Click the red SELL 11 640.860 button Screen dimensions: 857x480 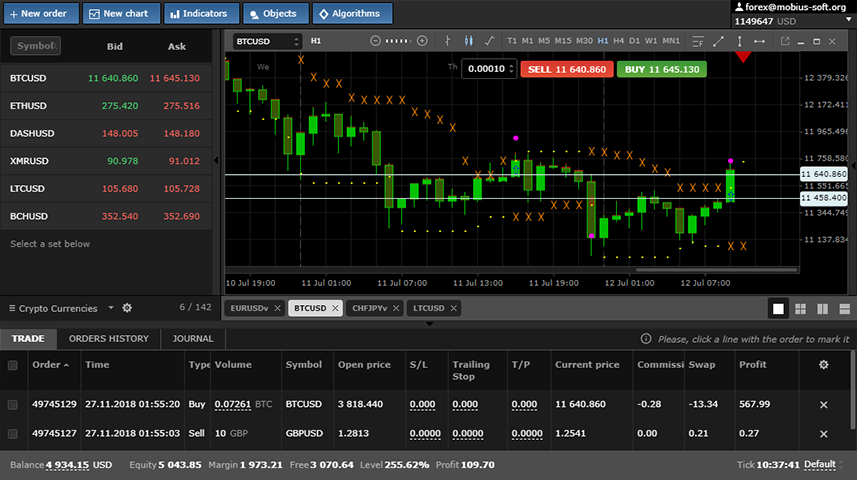tap(566, 69)
